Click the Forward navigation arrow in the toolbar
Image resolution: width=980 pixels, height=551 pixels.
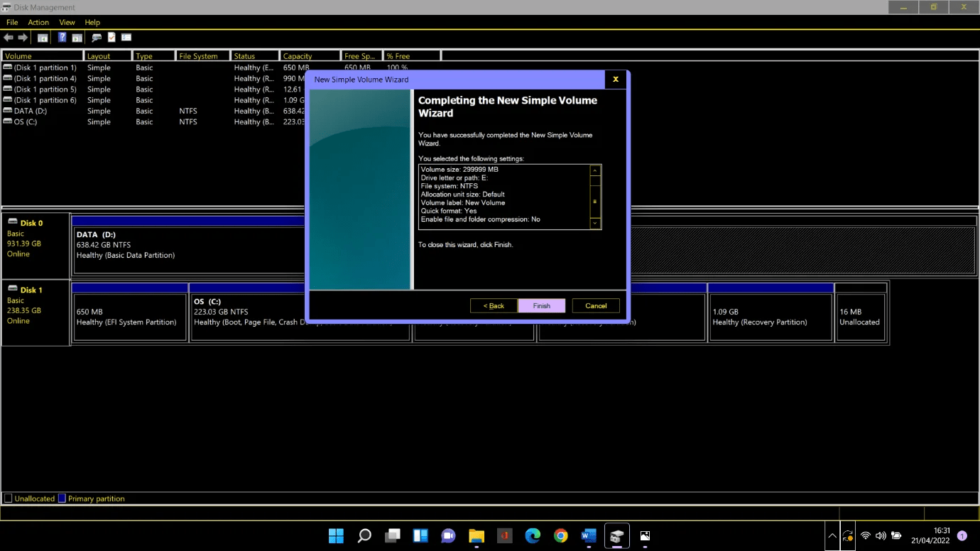click(21, 37)
